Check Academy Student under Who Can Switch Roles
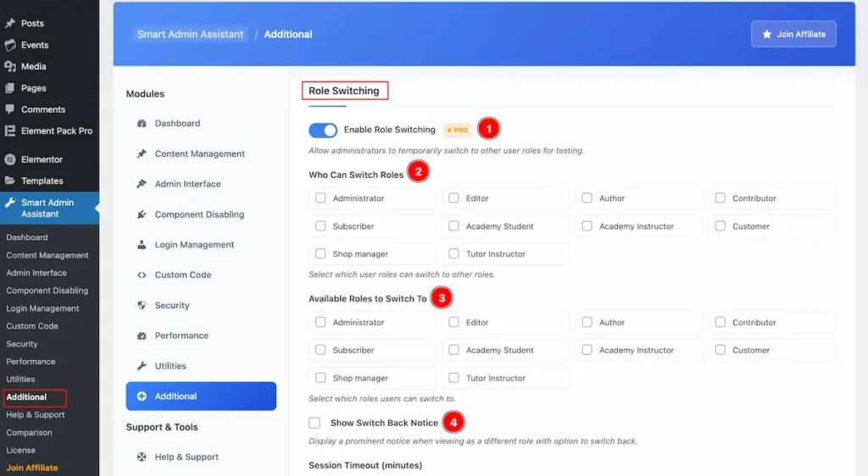 454,225
